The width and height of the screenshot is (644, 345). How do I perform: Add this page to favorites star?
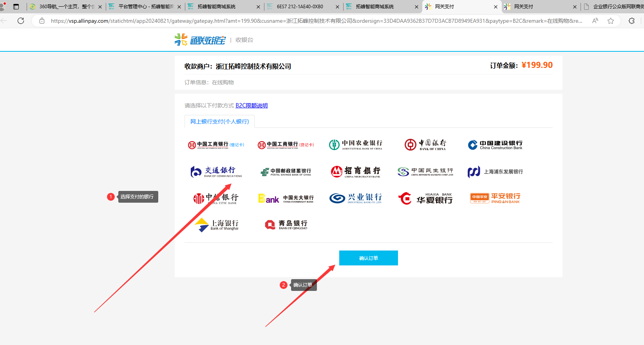pyautogui.click(x=611, y=21)
